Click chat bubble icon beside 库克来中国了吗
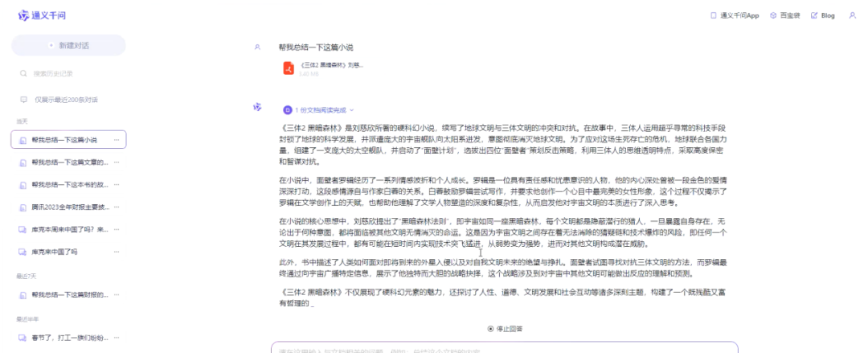 [23, 252]
